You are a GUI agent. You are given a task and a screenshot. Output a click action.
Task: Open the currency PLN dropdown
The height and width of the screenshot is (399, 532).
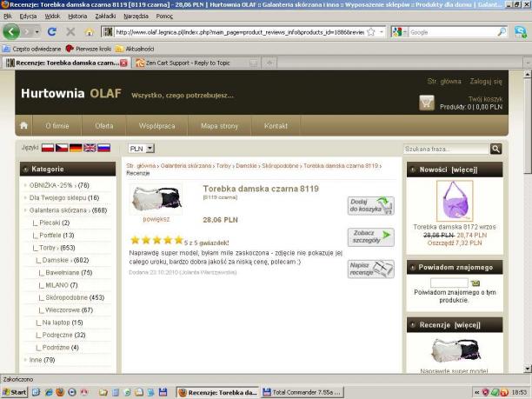point(142,149)
